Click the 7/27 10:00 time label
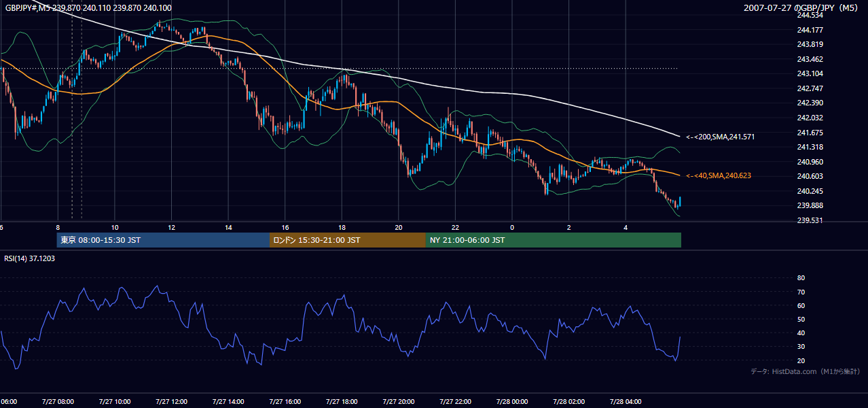 click(114, 402)
